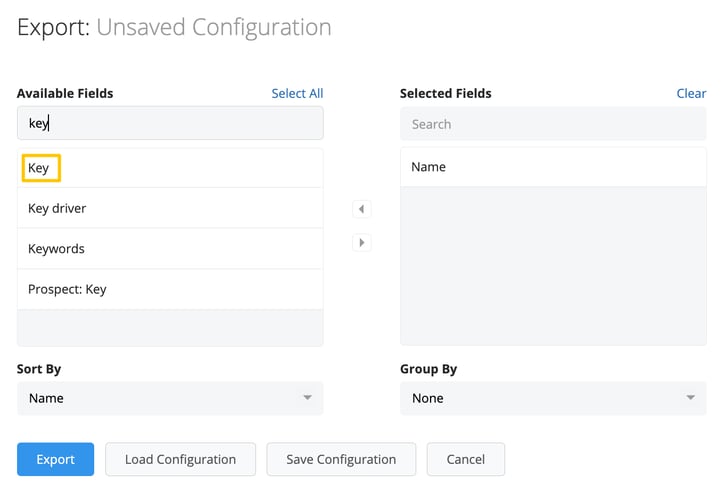Choose the Keywords field
The image size is (726, 500).
[170, 249]
